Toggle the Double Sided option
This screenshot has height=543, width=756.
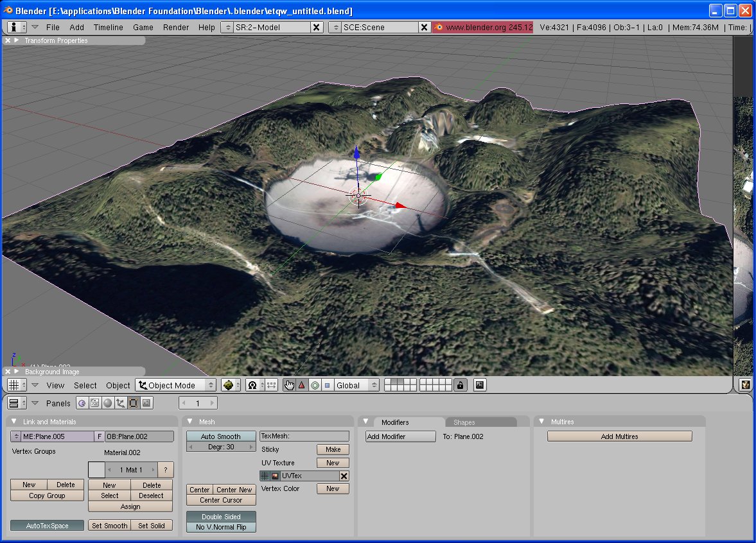click(x=220, y=517)
